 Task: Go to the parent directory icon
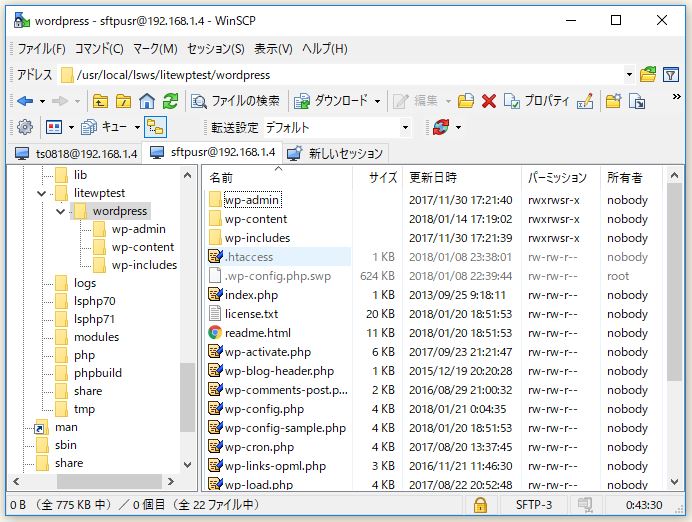pyautogui.click(x=101, y=101)
